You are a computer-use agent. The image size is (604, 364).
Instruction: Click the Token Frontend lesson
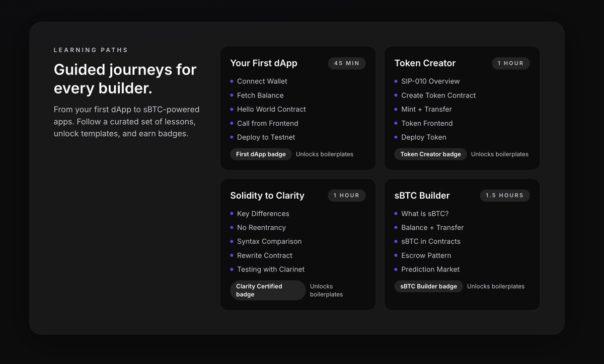(x=427, y=124)
